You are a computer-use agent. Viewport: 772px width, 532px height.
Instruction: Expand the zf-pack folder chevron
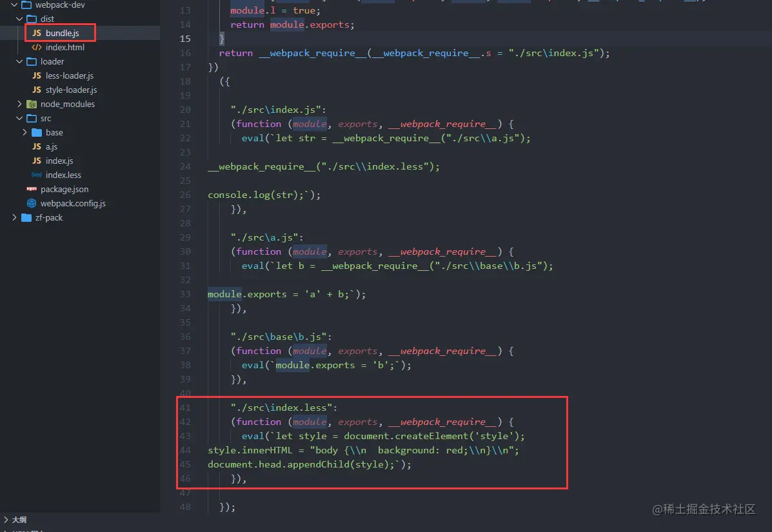pyautogui.click(x=14, y=217)
